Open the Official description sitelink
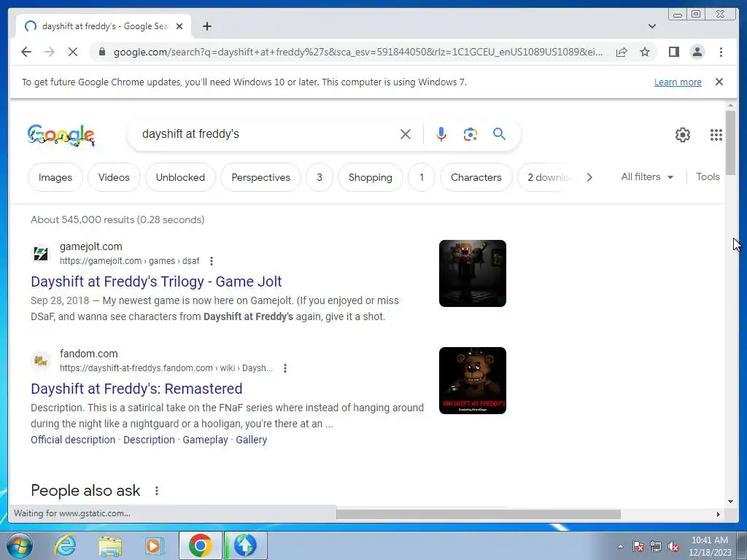This screenshot has height=560, width=747. (73, 440)
